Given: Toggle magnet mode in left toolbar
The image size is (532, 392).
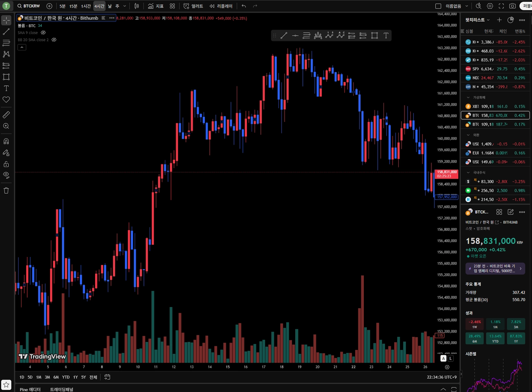Looking at the screenshot, I should pyautogui.click(x=6, y=141).
